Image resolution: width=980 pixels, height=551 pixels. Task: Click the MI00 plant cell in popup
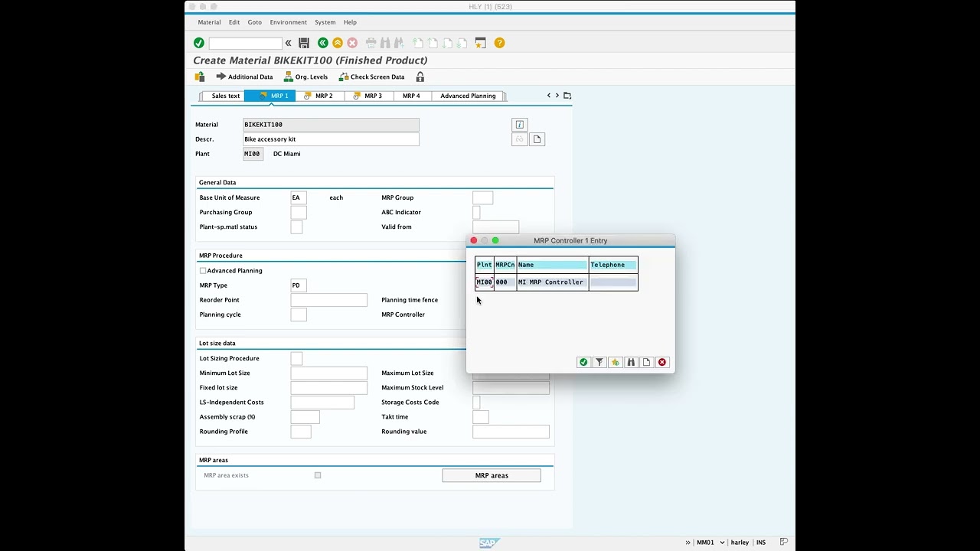point(485,282)
